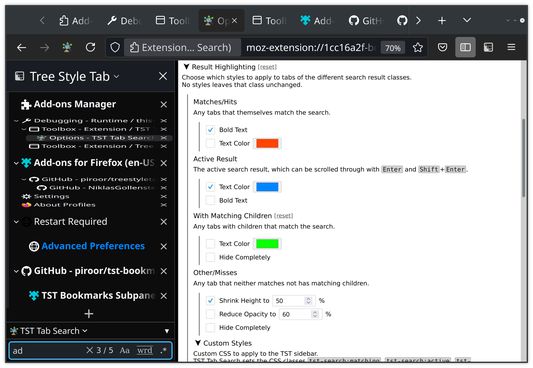
Task: Open the TST Tab Search subpanel selector
Action: [49, 331]
